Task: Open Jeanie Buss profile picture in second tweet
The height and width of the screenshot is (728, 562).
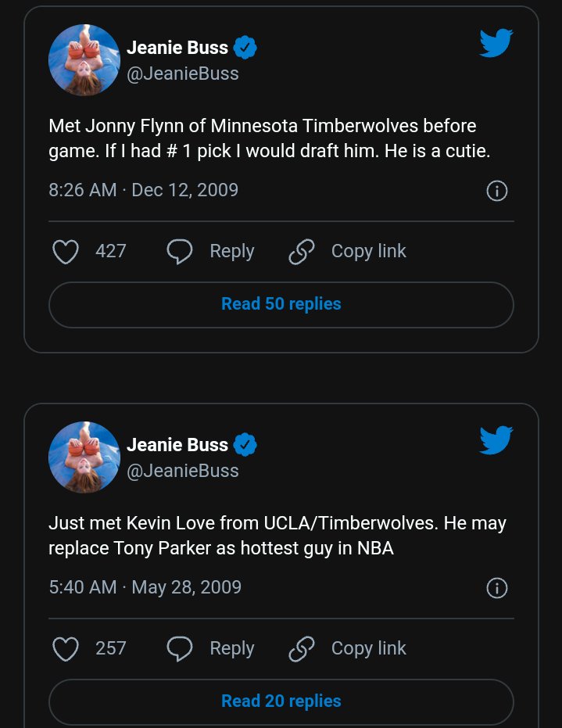Action: 84,457
